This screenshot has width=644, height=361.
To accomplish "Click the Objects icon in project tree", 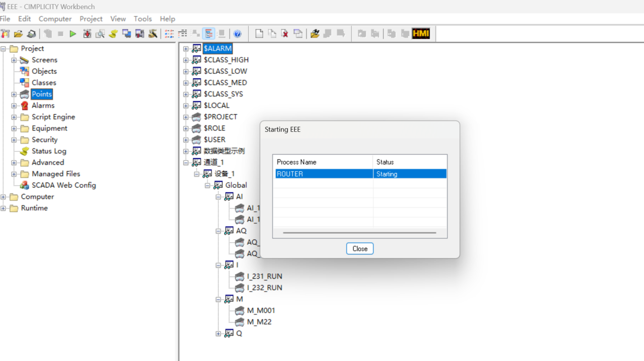I will pyautogui.click(x=24, y=71).
